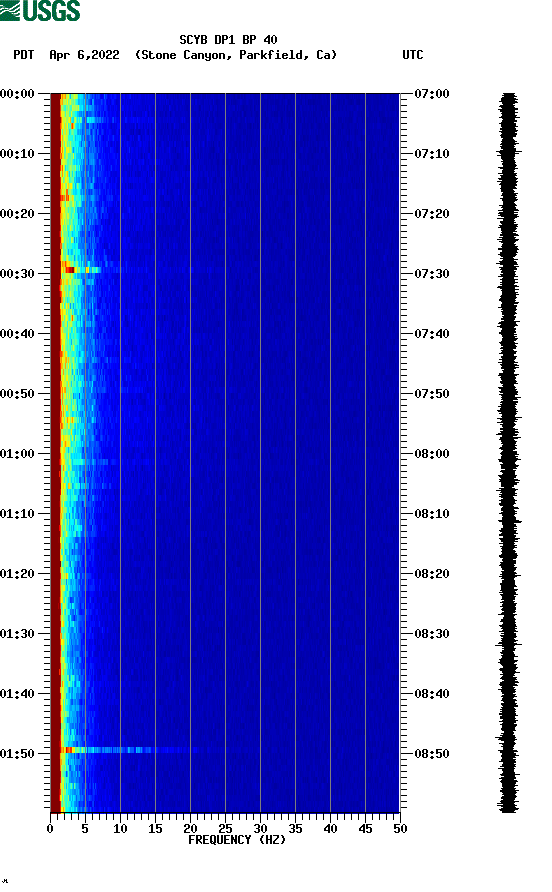Click the '01:10' PDT time label
Screen dimensions: 552x892
tap(17, 514)
